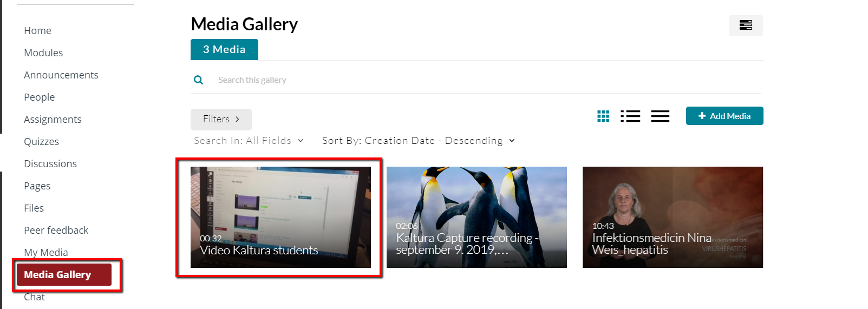This screenshot has width=868, height=309.
Task: Open My Media in the sidebar
Action: click(46, 252)
